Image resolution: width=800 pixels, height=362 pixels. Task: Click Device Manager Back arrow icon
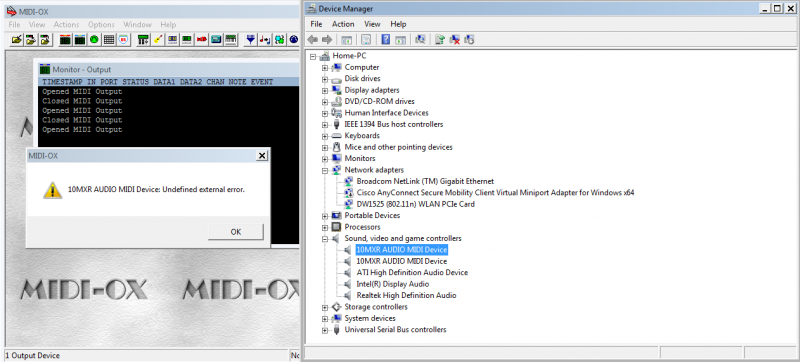point(313,39)
